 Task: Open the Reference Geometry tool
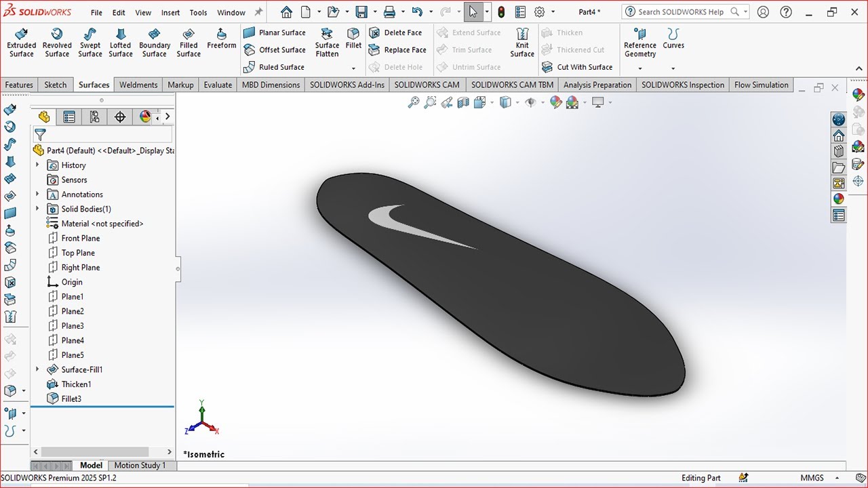640,43
